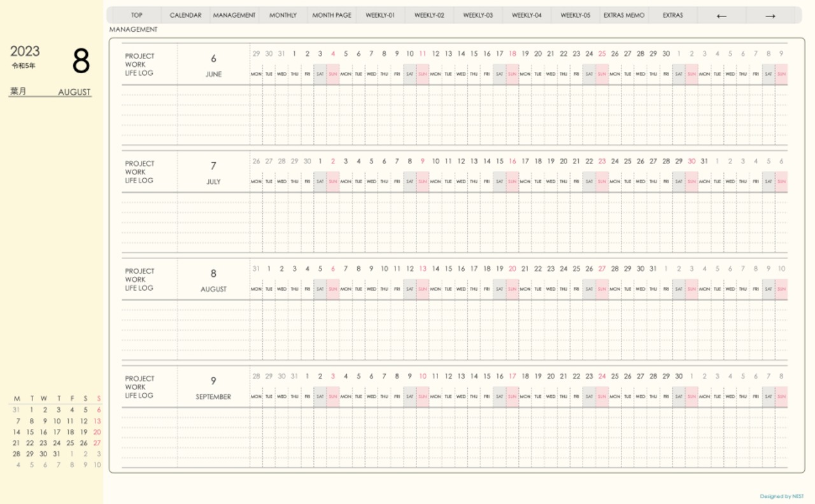Select date 24 in the September row
The image size is (815, 504).
[602, 377]
